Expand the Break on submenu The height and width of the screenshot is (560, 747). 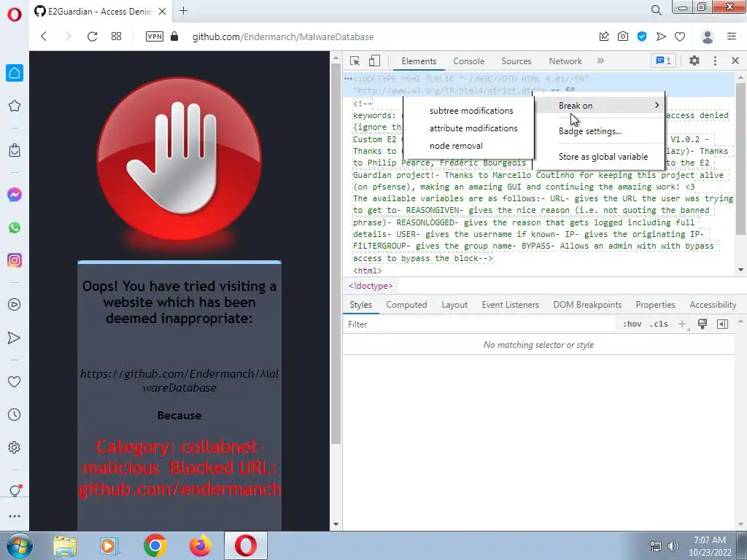pyautogui.click(x=599, y=106)
